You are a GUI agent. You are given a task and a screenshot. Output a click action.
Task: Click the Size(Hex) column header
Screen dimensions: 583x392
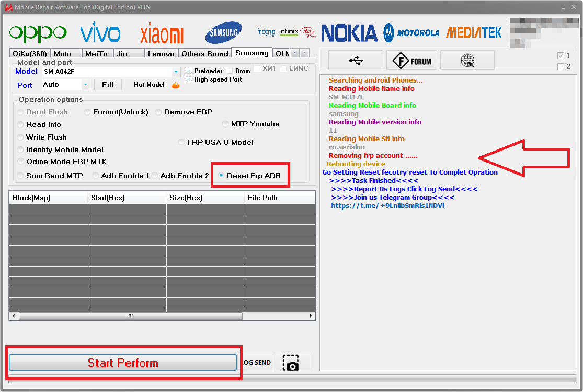pos(205,198)
